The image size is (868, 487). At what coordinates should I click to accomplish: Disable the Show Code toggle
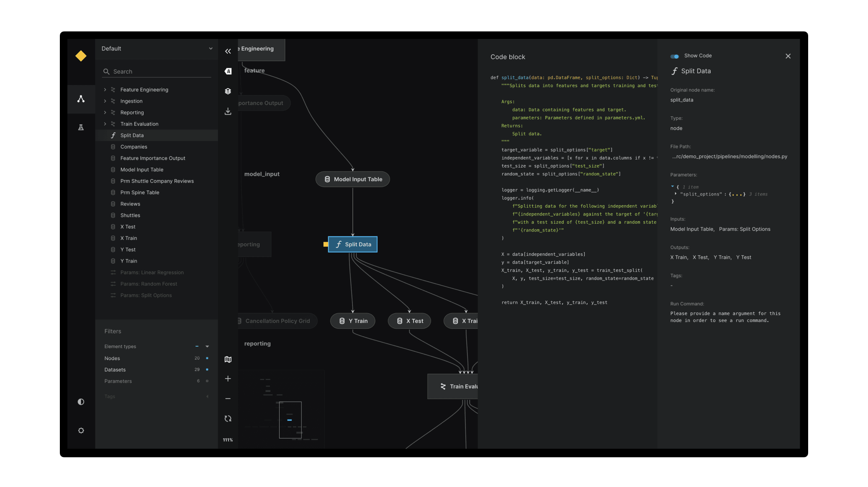click(x=674, y=56)
